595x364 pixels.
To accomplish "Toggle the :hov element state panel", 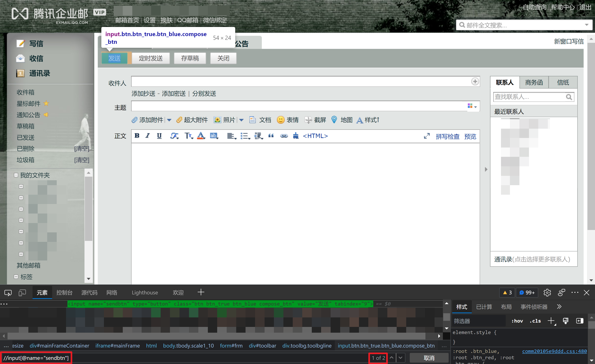I will point(517,321).
